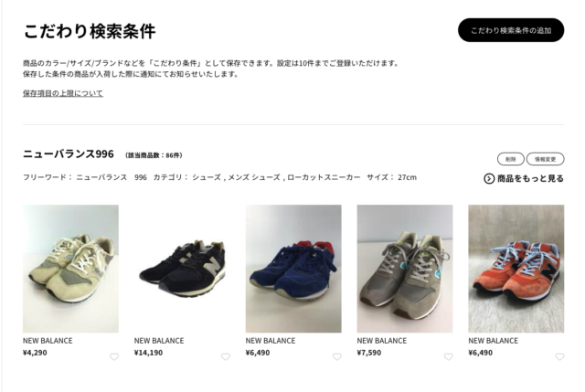Edit the saved search via 情報変更
The width and height of the screenshot is (585, 392).
[545, 159]
